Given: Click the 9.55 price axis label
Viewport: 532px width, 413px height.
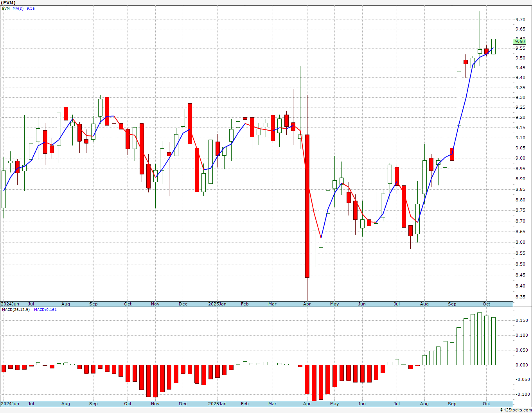Looking at the screenshot, I should point(520,48).
